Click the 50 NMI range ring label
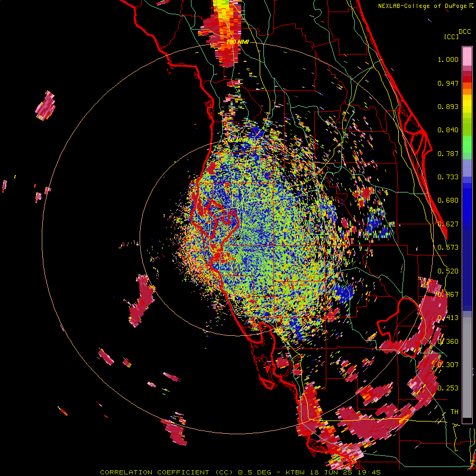The width and height of the screenshot is (476, 476). click(237, 140)
